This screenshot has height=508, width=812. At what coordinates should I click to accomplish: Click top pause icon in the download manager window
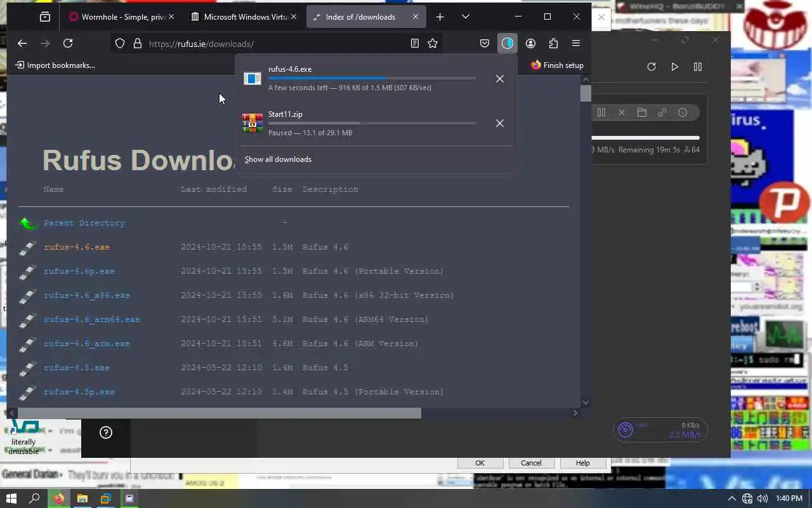click(x=698, y=67)
